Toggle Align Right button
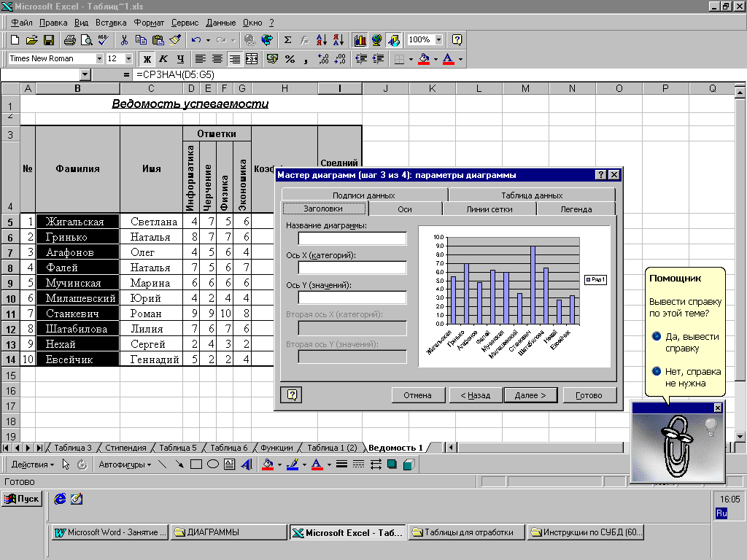Image resolution: width=747 pixels, height=560 pixels. (x=234, y=59)
